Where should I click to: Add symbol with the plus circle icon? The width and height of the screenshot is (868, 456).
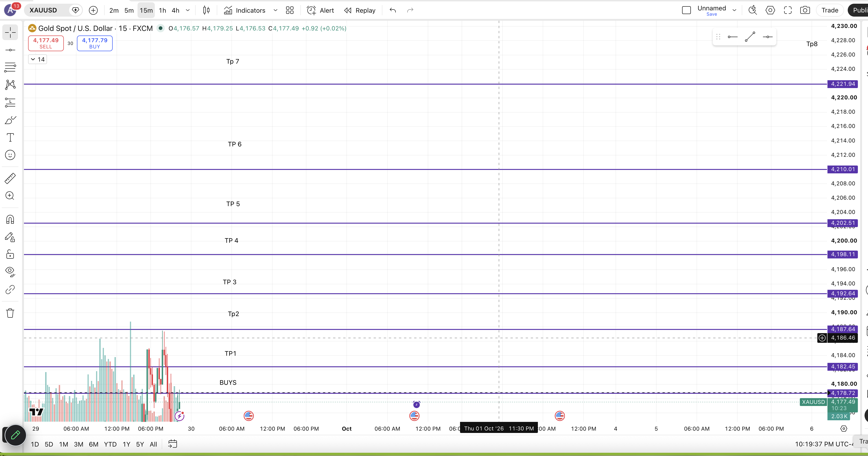pyautogui.click(x=93, y=10)
